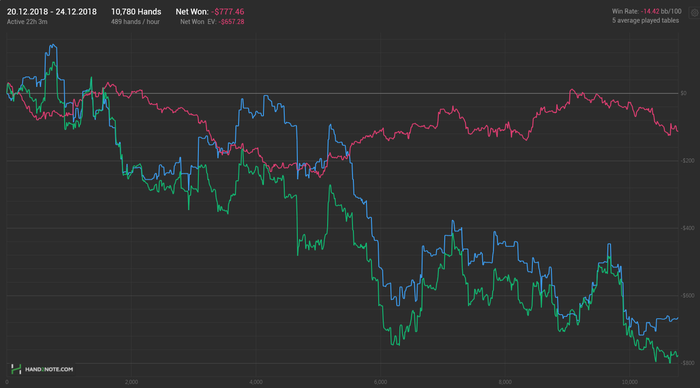Select the 6,000 hands x-axis tick
This screenshot has height=388, width=700.
pos(380,382)
